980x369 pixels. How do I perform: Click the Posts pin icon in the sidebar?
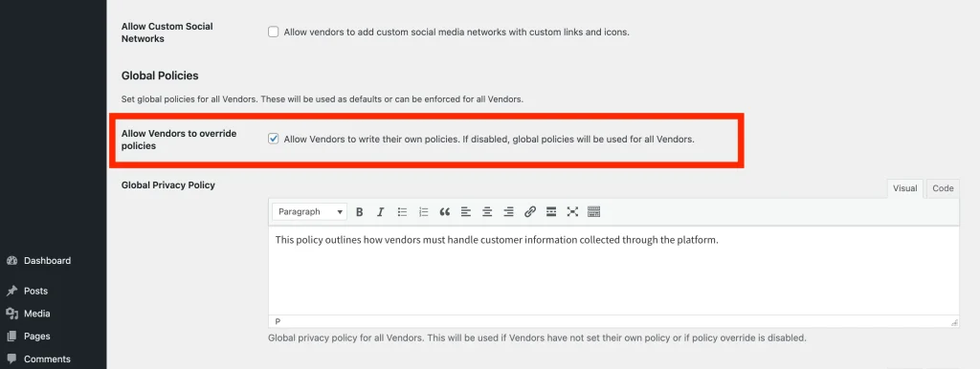[11, 291]
